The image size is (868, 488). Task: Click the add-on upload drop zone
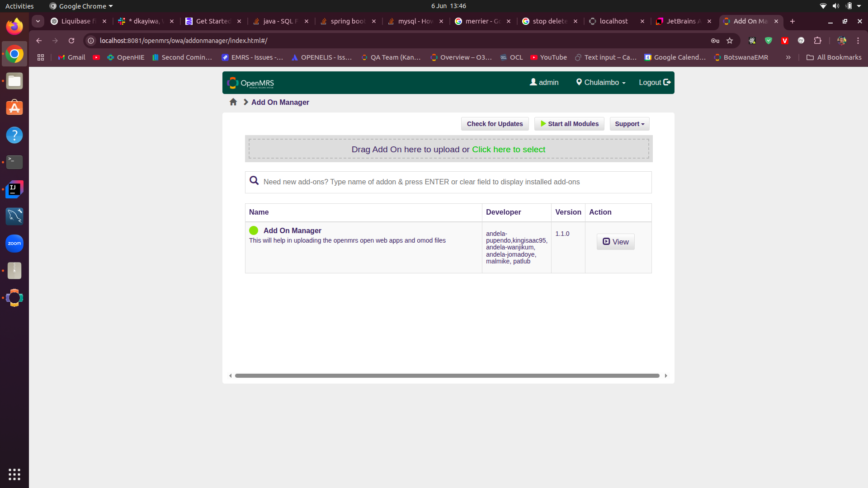click(448, 149)
